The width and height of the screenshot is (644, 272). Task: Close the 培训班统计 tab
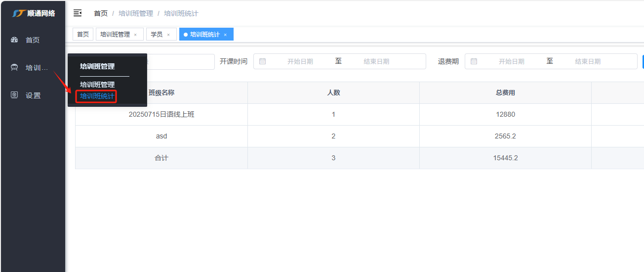click(225, 35)
